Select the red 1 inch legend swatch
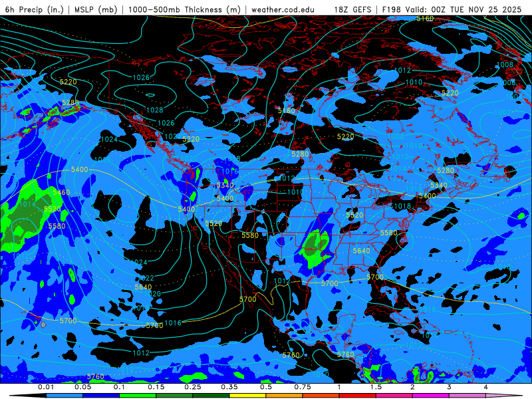 click(x=358, y=396)
